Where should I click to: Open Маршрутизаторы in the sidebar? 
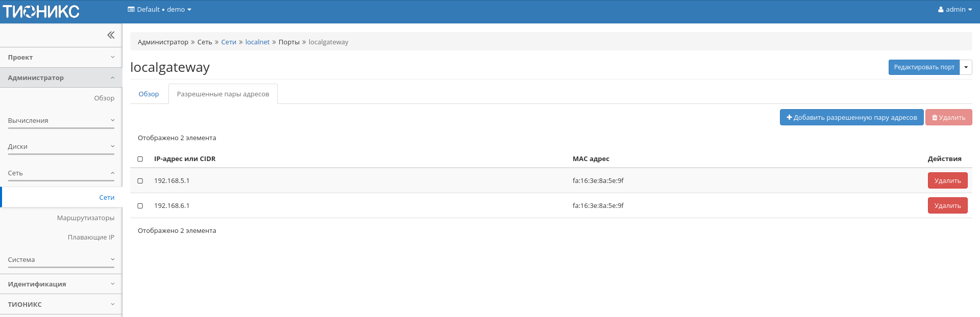(x=86, y=218)
